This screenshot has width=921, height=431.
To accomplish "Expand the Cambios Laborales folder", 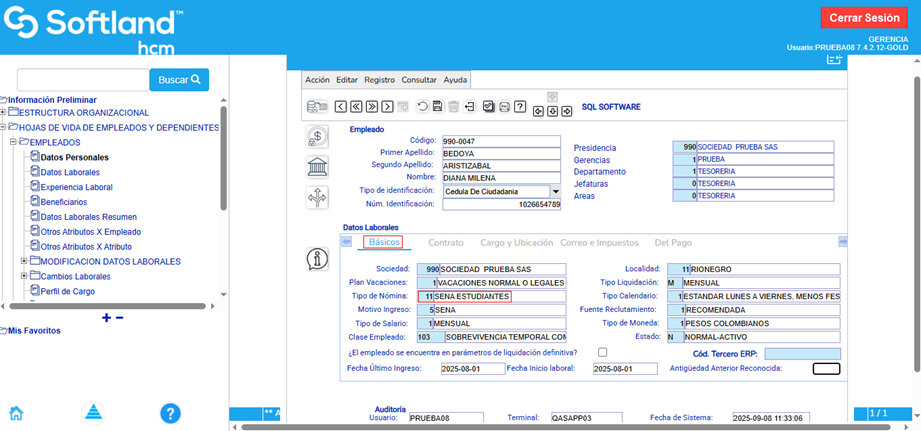I will click(x=23, y=276).
